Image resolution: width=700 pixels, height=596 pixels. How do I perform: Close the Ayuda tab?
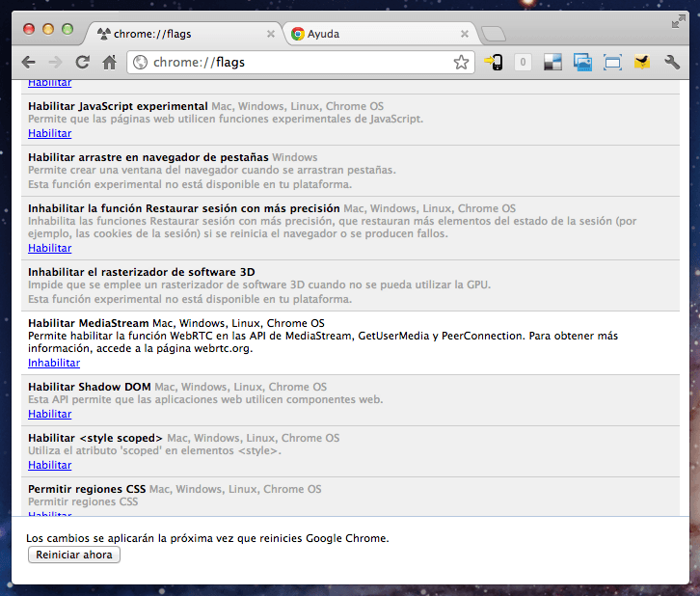[465, 34]
